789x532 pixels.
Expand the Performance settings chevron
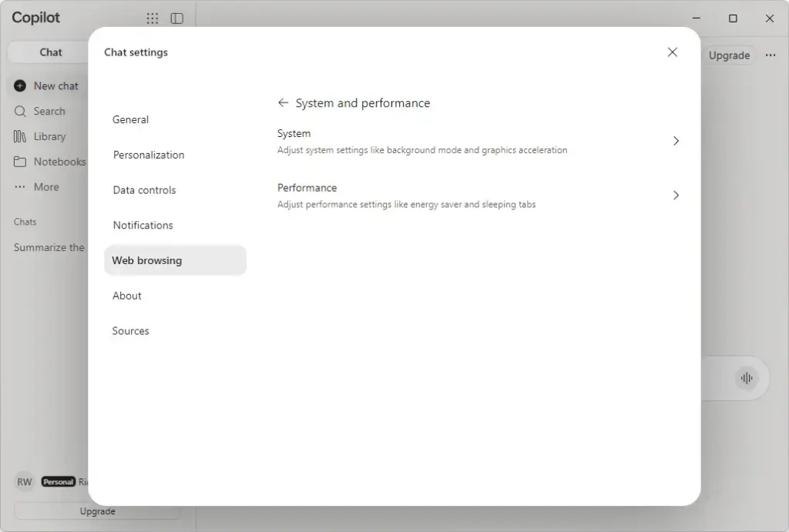[x=676, y=195]
